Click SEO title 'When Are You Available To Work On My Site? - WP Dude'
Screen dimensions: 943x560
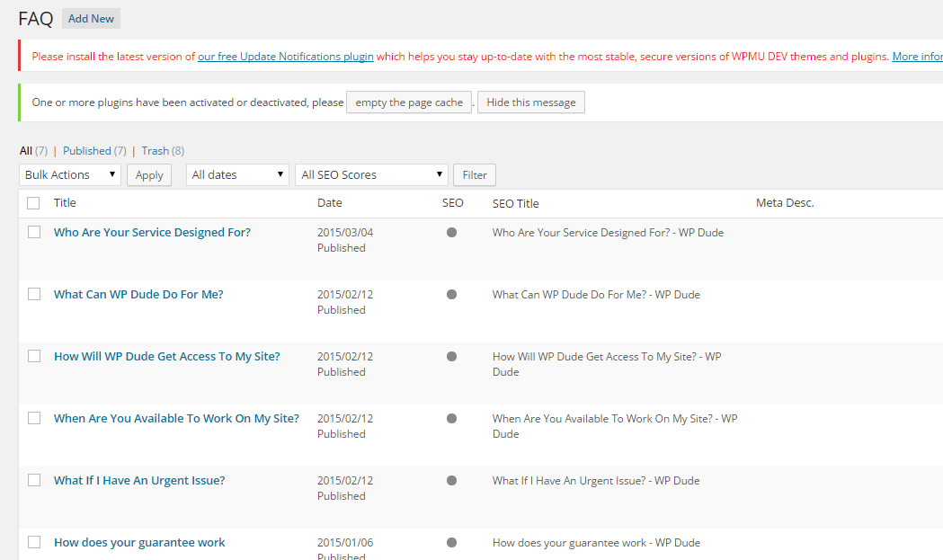tap(615, 426)
